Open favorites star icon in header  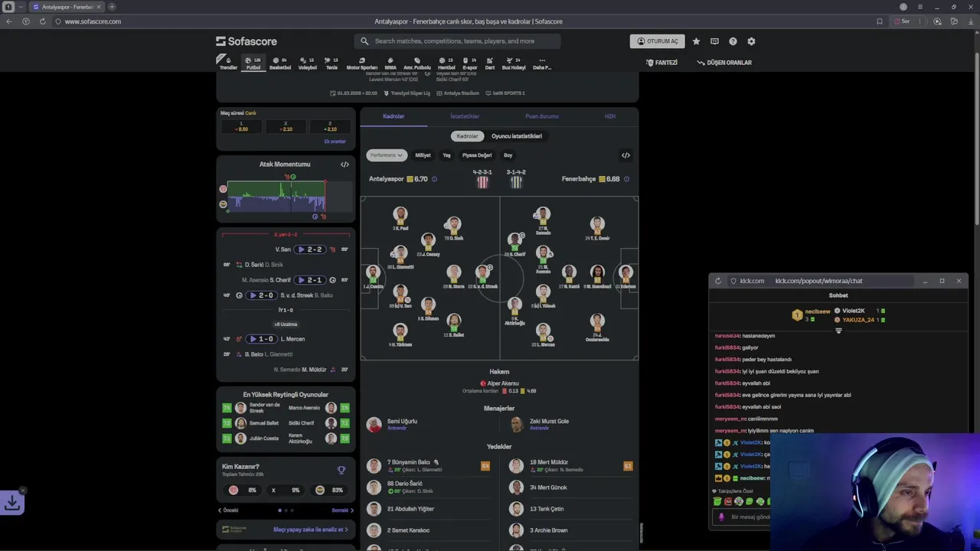click(x=696, y=41)
